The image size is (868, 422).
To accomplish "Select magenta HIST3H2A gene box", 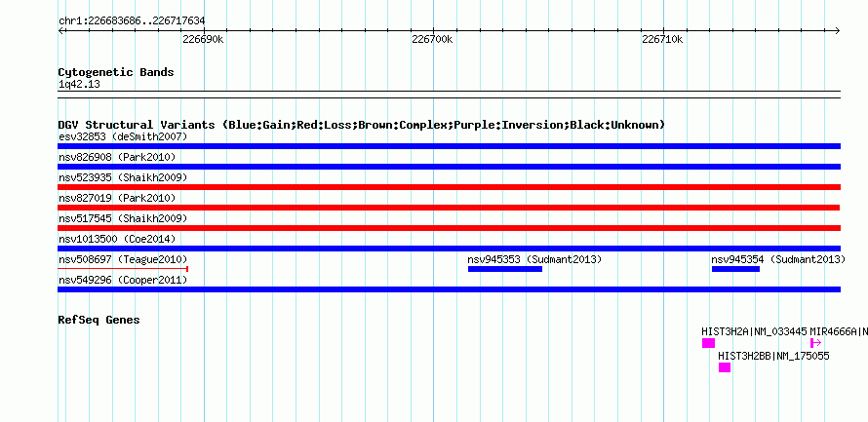I will [709, 343].
